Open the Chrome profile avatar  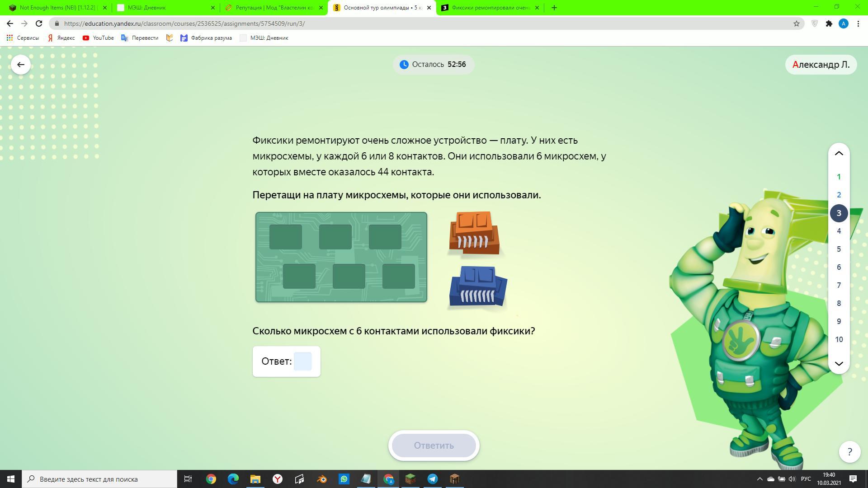click(843, 23)
